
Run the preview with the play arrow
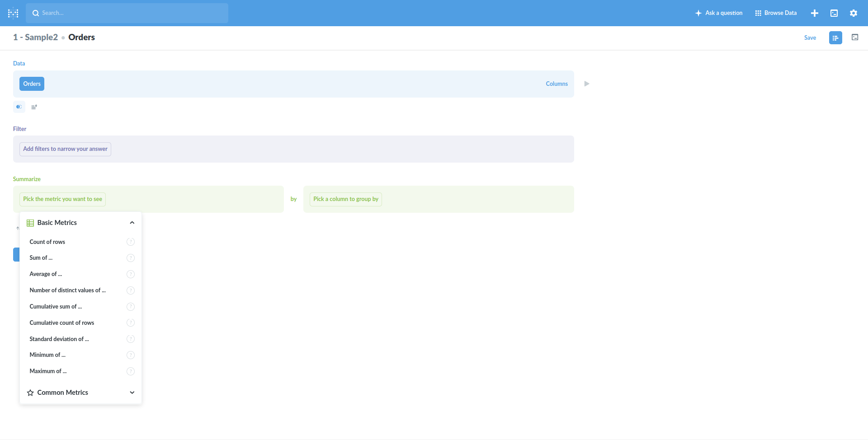[586, 84]
